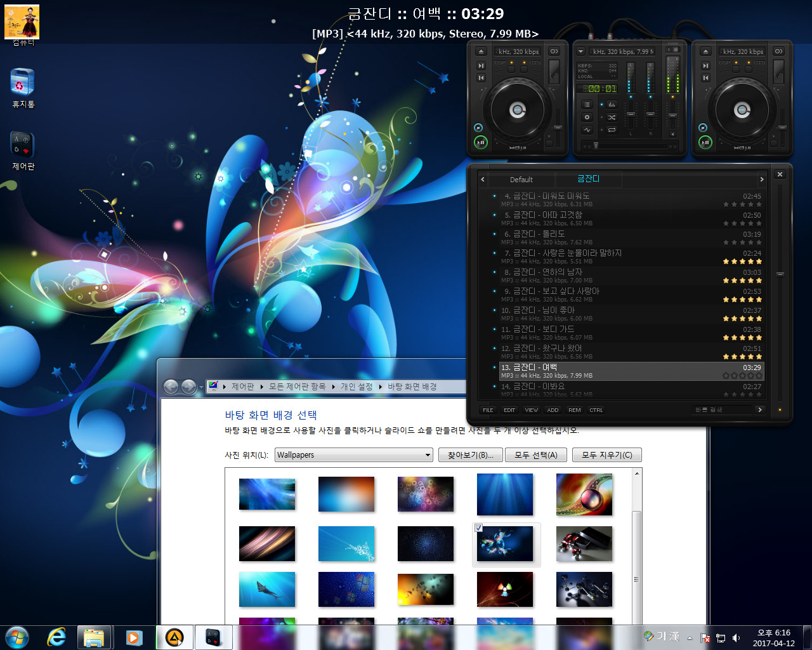Skip to next track on left deck

(481, 65)
